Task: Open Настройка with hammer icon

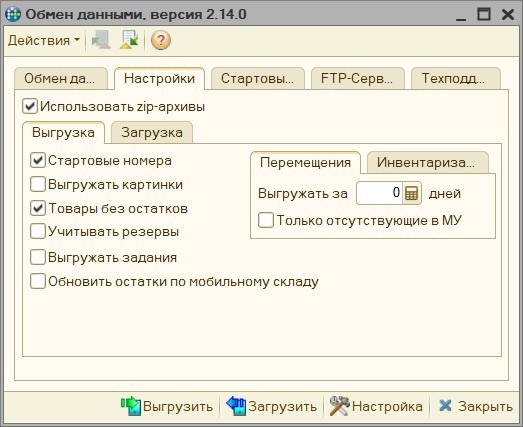Action: click(x=376, y=406)
